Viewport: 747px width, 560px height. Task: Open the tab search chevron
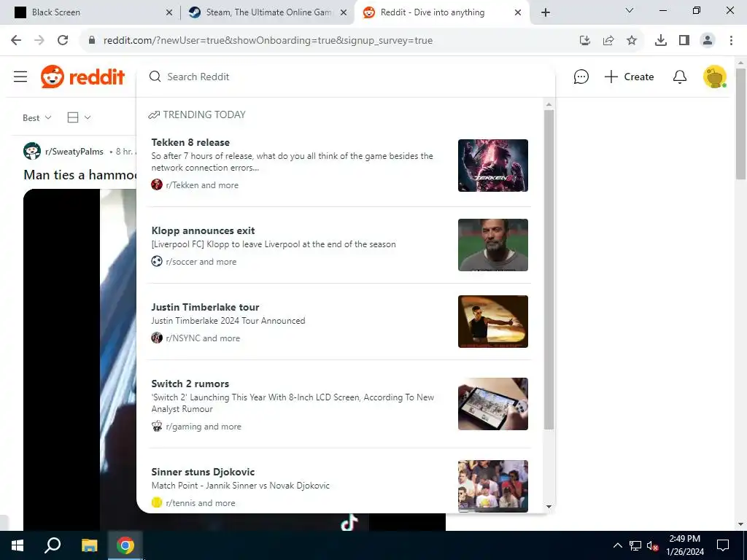click(x=630, y=10)
